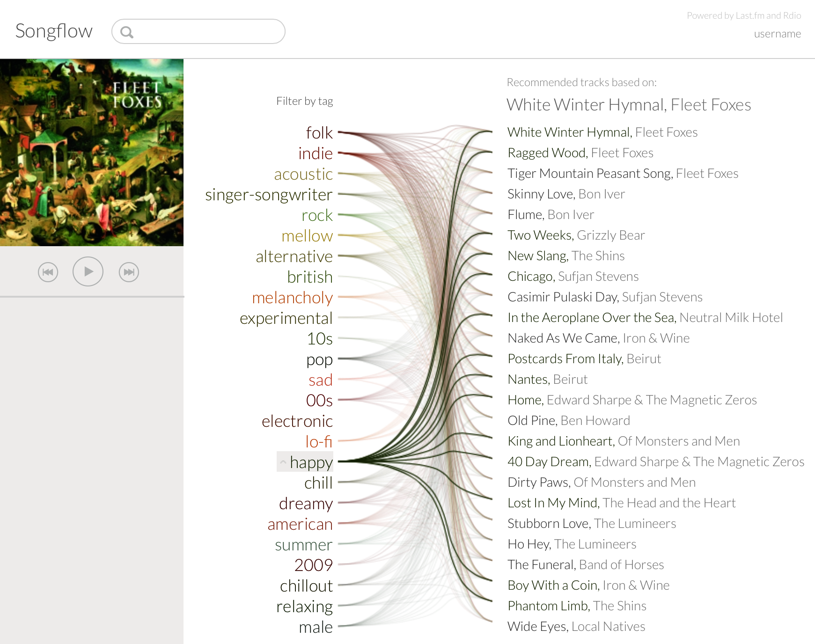
Task: Select the sad tag
Action: (x=320, y=380)
